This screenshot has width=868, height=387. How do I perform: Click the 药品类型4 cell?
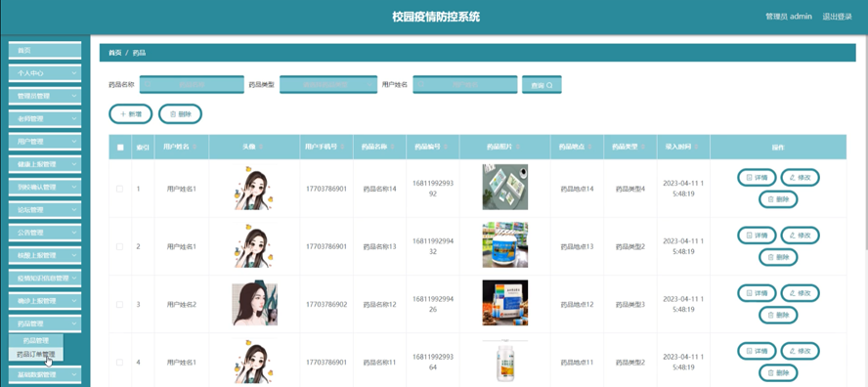(x=629, y=189)
